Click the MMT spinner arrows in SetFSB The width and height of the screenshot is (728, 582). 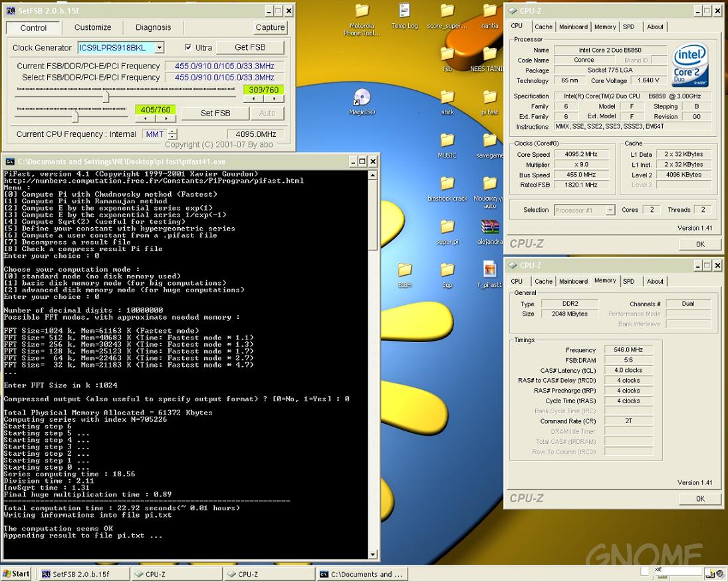pyautogui.click(x=172, y=134)
